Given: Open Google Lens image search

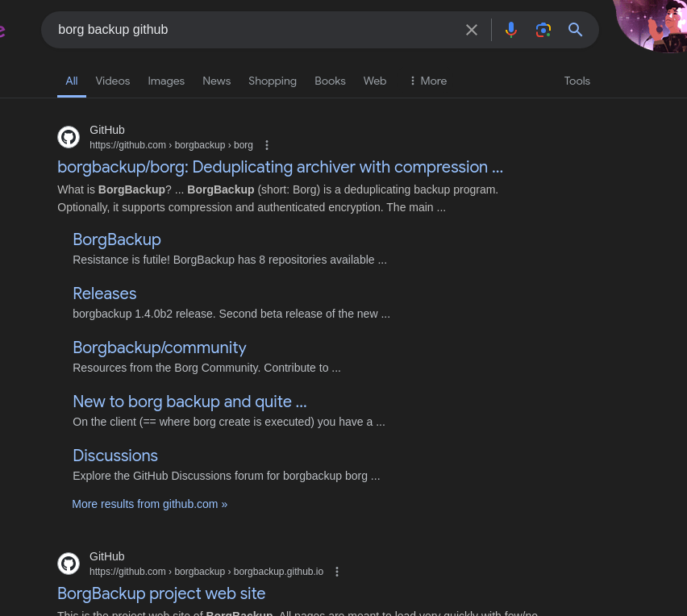Looking at the screenshot, I should pyautogui.click(x=543, y=30).
